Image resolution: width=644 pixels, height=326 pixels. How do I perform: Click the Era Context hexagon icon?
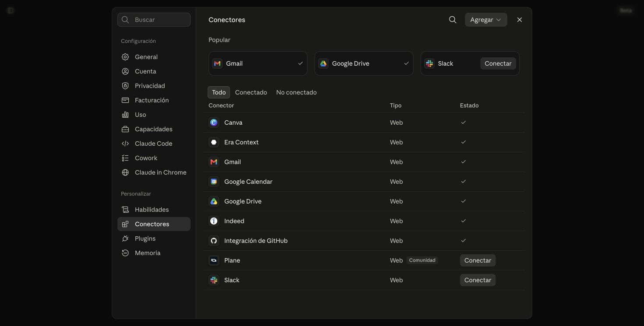(214, 142)
